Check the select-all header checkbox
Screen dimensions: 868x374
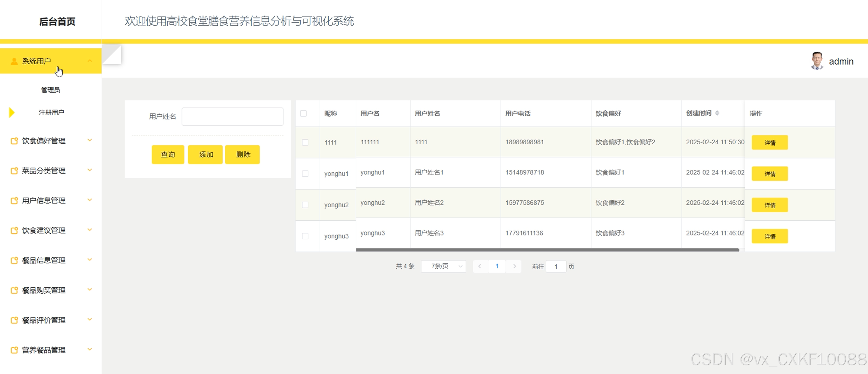(x=303, y=114)
